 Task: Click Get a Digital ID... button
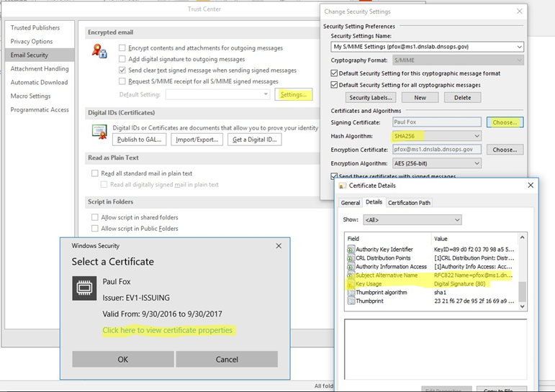[x=255, y=140]
